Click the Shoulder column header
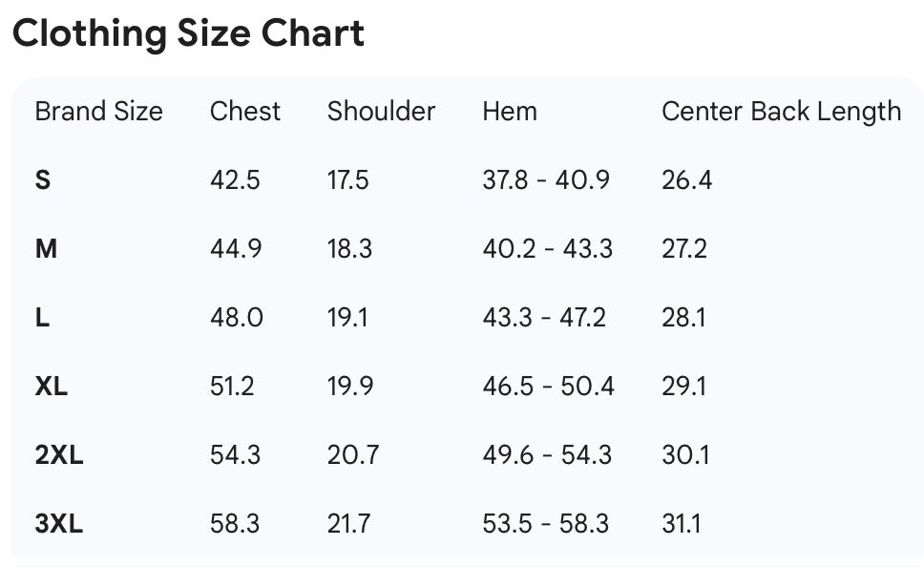Viewport: 924px width, 567px height. point(381,112)
